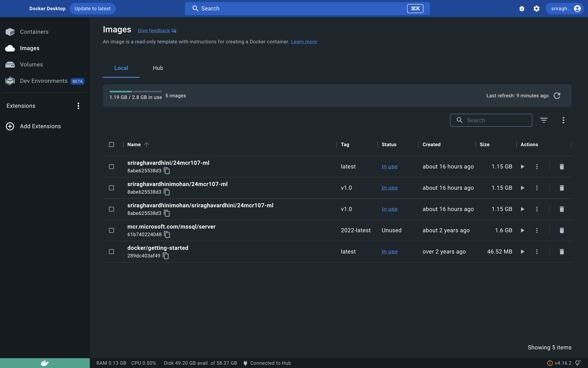Screen dimensions: 588x368
Task: Open the images table options kebab menu
Action: 563,120
